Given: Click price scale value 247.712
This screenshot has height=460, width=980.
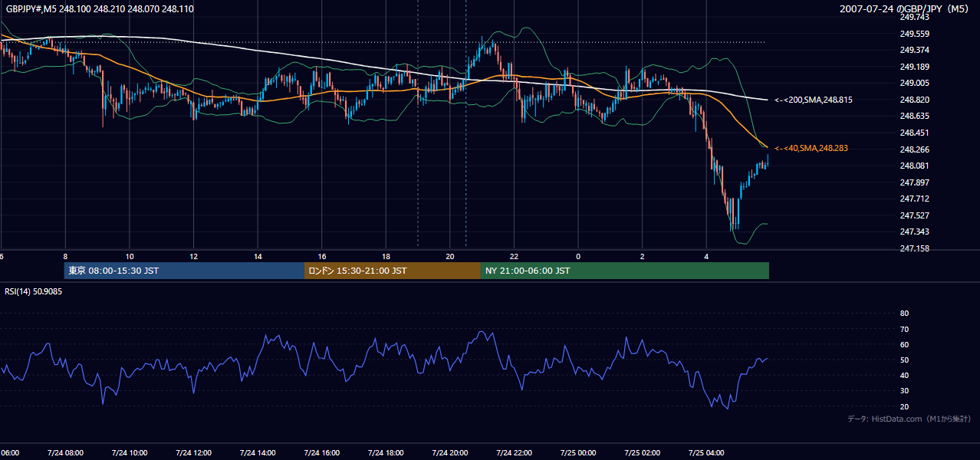Looking at the screenshot, I should click(x=914, y=199).
